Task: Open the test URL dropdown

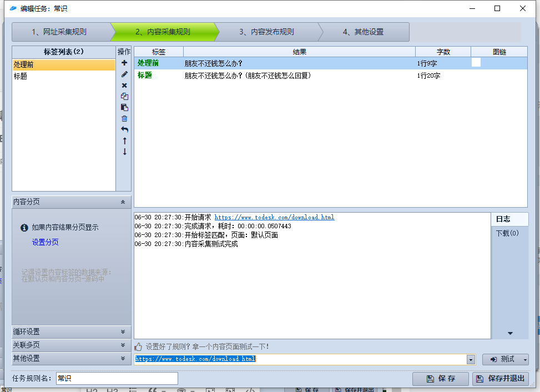Action: (x=470, y=359)
